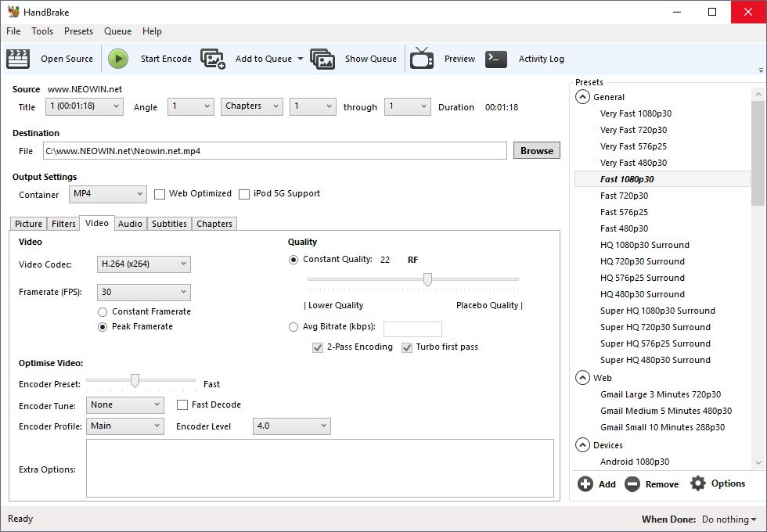Click the Remove preset minus icon
The image size is (767, 532).
(x=632, y=484)
